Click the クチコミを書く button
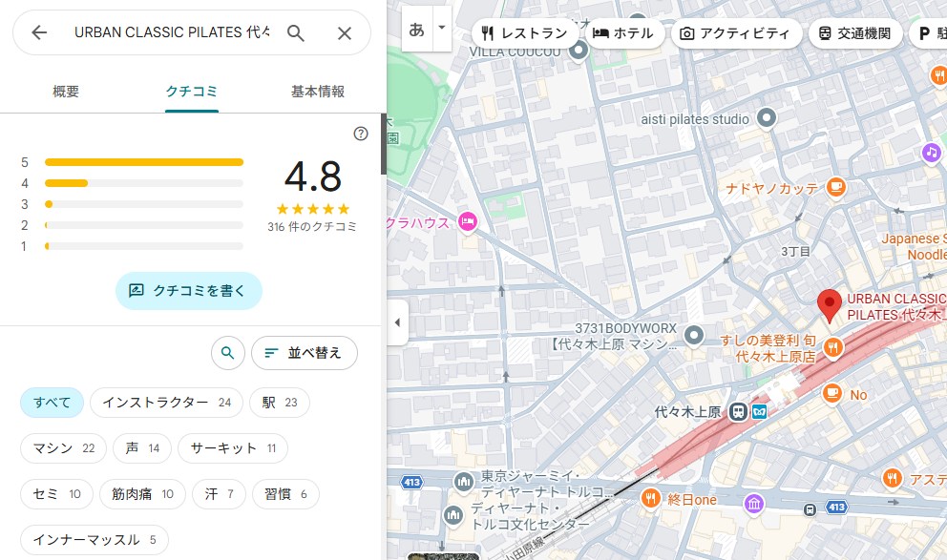 tap(188, 291)
